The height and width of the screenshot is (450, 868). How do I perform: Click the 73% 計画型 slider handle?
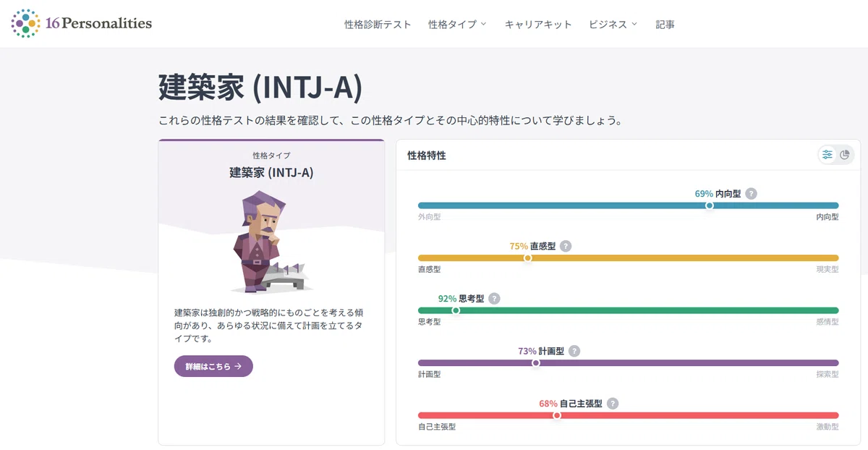tap(535, 363)
